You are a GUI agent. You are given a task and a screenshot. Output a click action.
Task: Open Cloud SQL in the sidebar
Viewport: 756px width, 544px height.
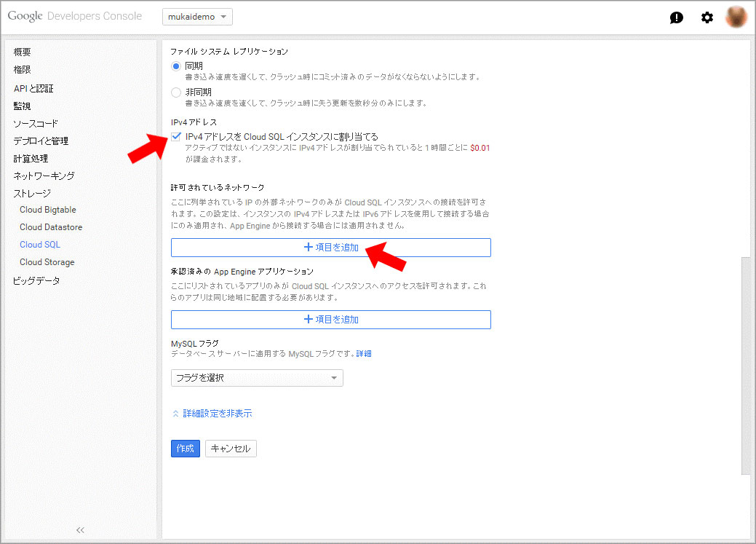coord(40,244)
